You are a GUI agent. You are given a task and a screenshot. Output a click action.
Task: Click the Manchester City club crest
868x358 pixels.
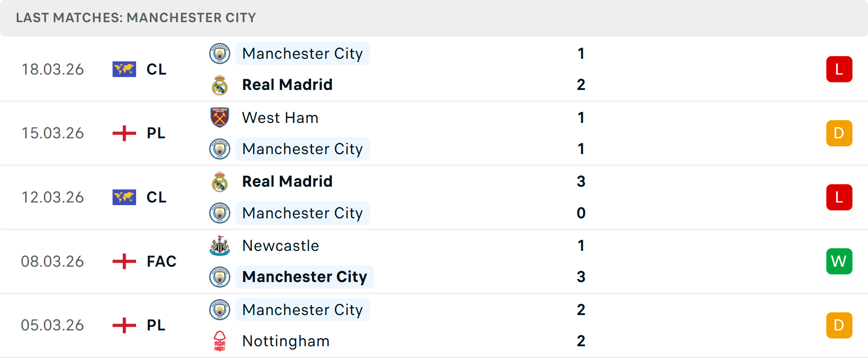(220, 53)
